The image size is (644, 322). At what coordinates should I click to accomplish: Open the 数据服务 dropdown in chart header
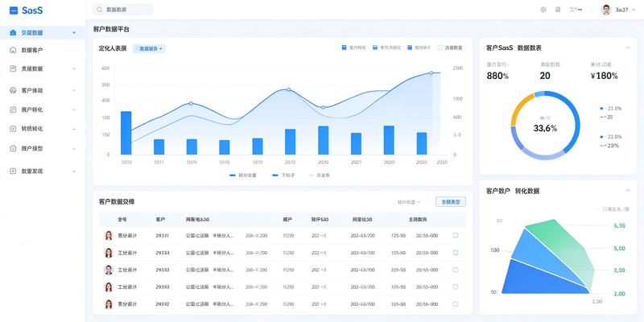150,48
